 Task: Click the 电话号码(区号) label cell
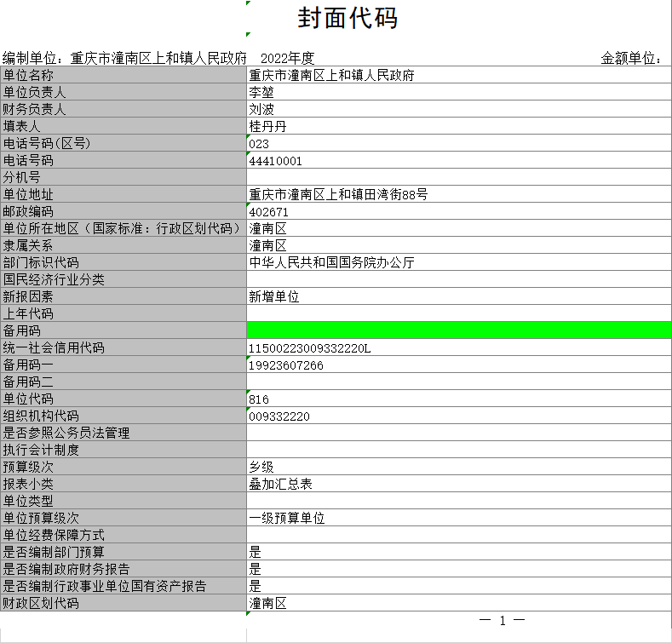(123, 143)
